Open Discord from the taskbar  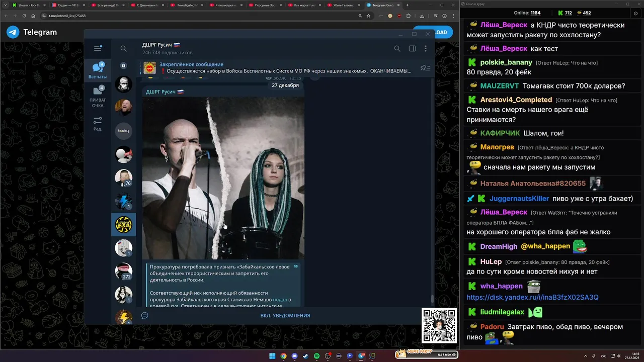click(294, 356)
